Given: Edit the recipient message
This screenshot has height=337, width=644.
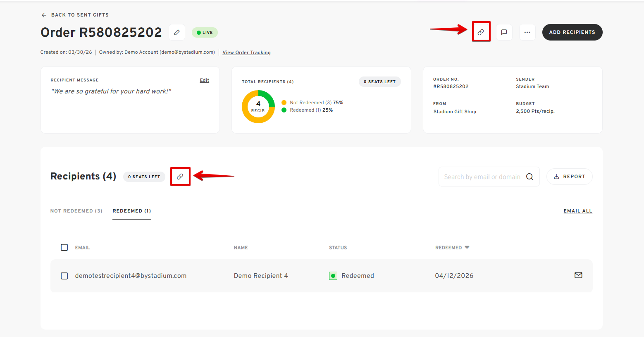Looking at the screenshot, I should coord(204,80).
